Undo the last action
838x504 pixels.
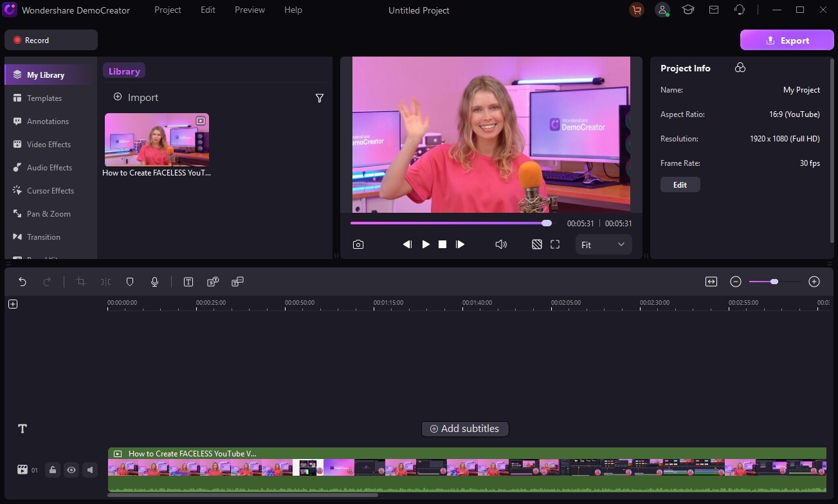pos(23,282)
